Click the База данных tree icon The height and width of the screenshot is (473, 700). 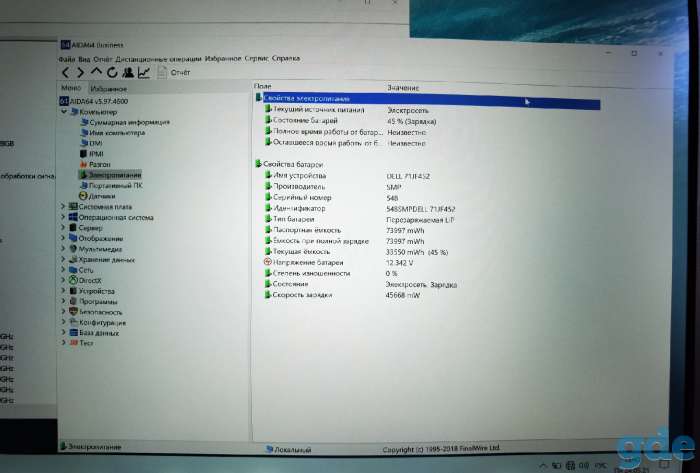click(73, 332)
